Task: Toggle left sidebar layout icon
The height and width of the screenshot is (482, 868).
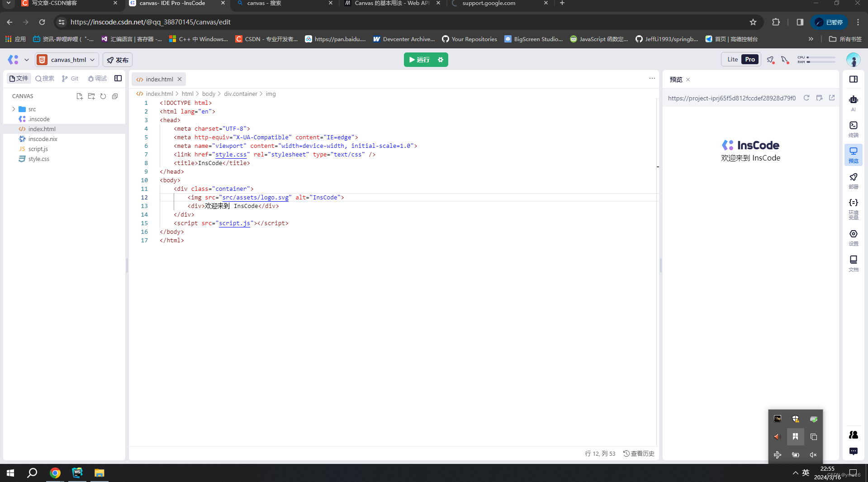Action: (x=118, y=78)
